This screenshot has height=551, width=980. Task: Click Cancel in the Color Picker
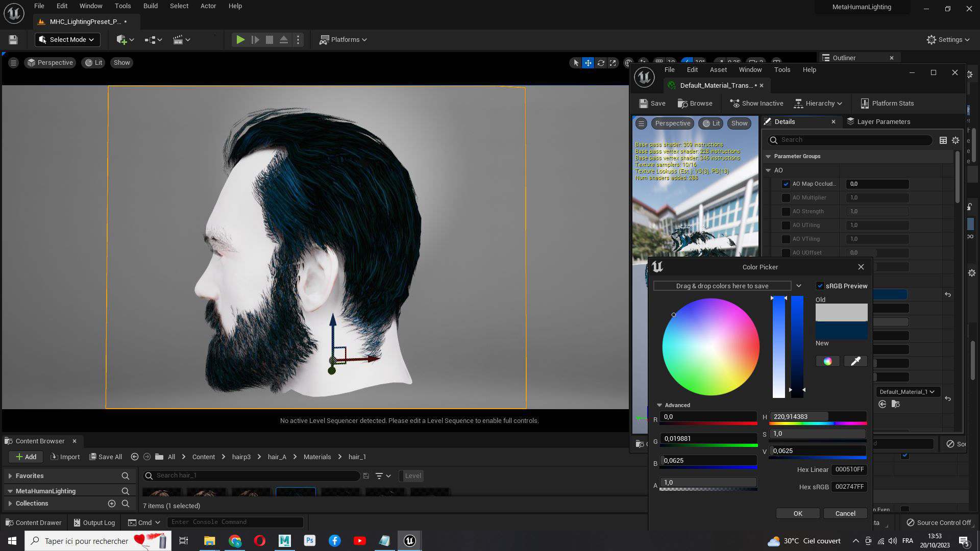point(845,514)
